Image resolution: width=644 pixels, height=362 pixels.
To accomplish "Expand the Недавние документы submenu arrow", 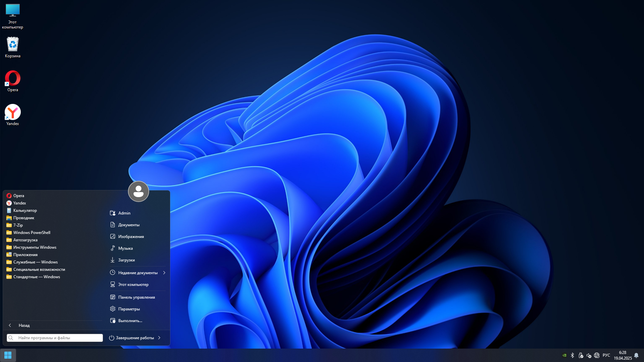I will pyautogui.click(x=164, y=273).
